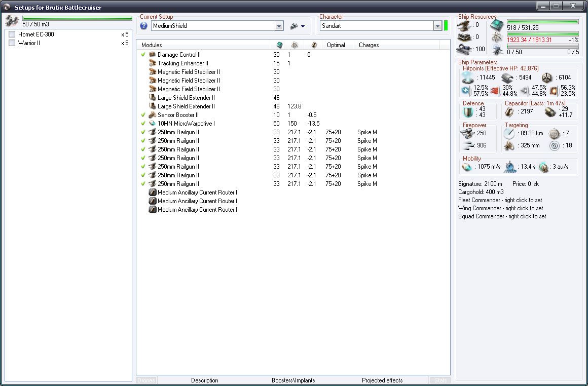Sort by the CPU column header icon
The width and height of the screenshot is (588, 386).
279,45
